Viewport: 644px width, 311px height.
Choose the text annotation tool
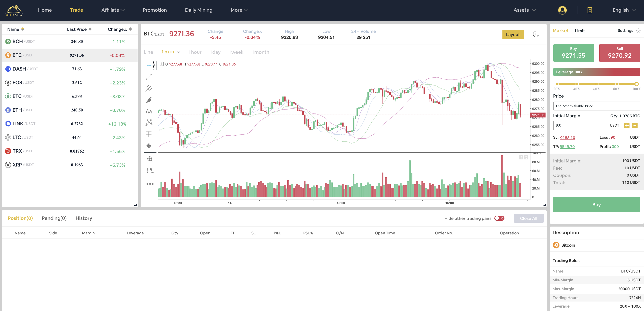pyautogui.click(x=149, y=111)
